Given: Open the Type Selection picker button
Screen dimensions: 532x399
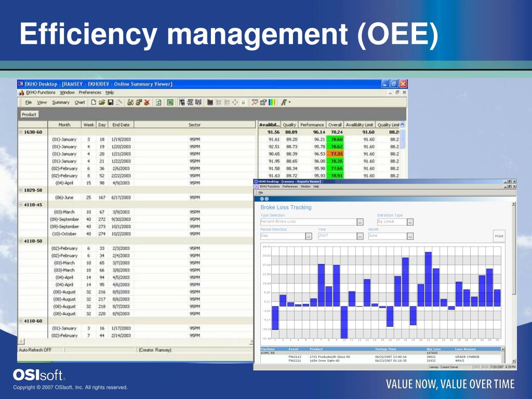Looking at the screenshot, I should tap(360, 222).
